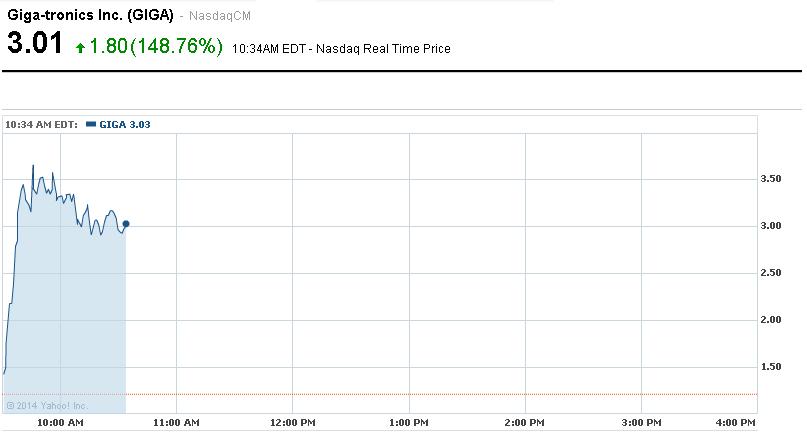Image resolution: width=807 pixels, height=432 pixels.
Task: Click the 10:00 AM time axis label
Action: pos(60,423)
